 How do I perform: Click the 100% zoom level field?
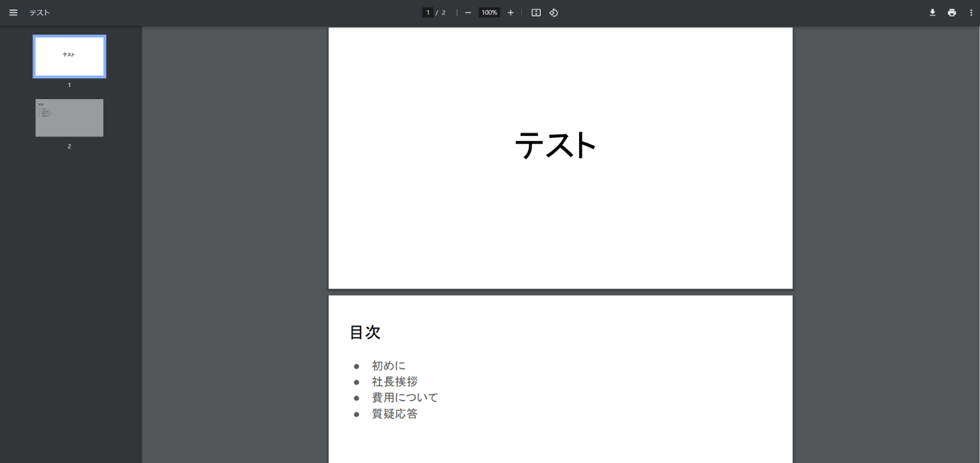coord(489,13)
